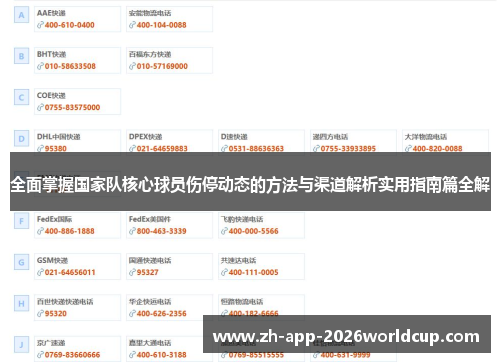This screenshot has width=500, height=362.
Task: Go to the letter G index
Action: 21,262
